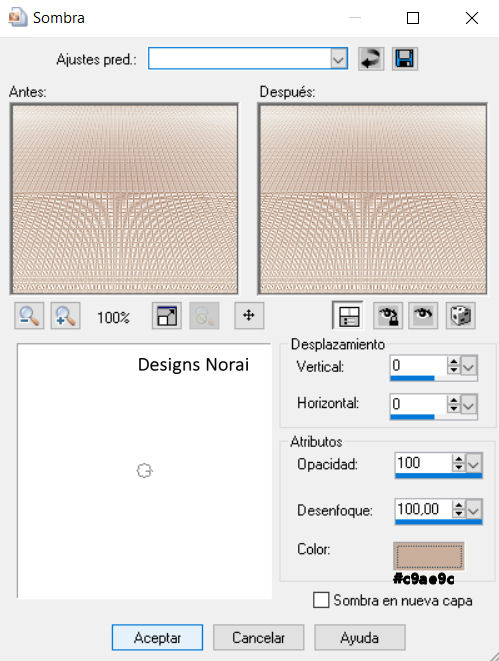Expand the Vertical offset dropdown arrow
The height and width of the screenshot is (661, 499).
469,366
